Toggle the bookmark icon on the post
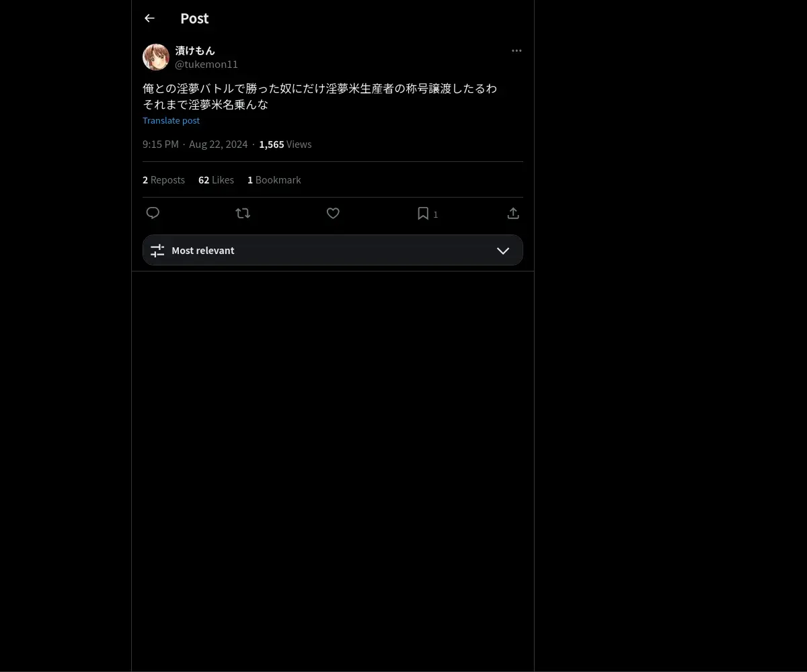 click(423, 213)
